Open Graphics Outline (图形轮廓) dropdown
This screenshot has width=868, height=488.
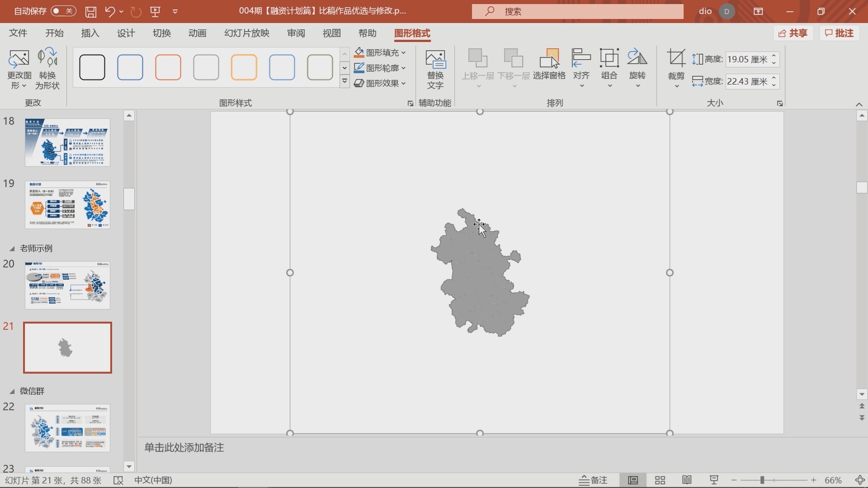380,68
